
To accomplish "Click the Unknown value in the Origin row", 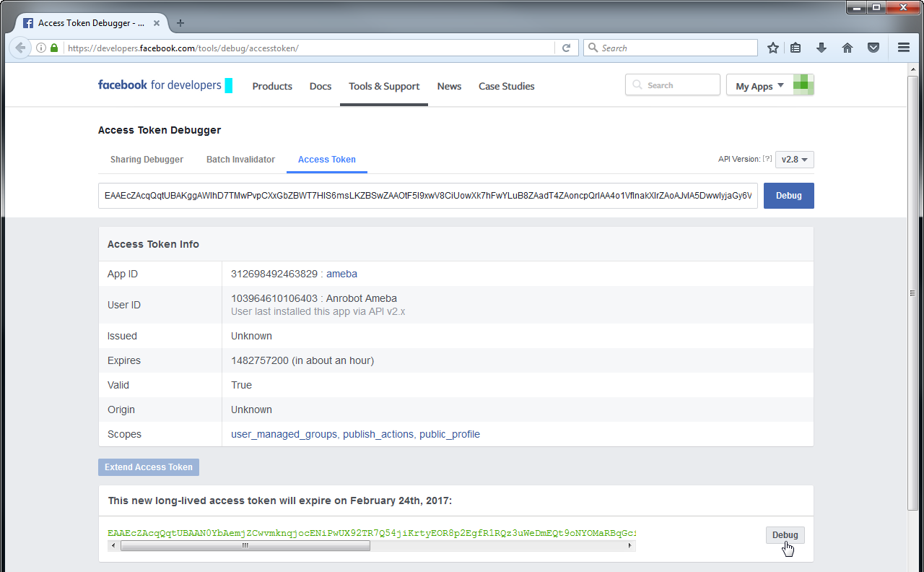I will tap(251, 409).
